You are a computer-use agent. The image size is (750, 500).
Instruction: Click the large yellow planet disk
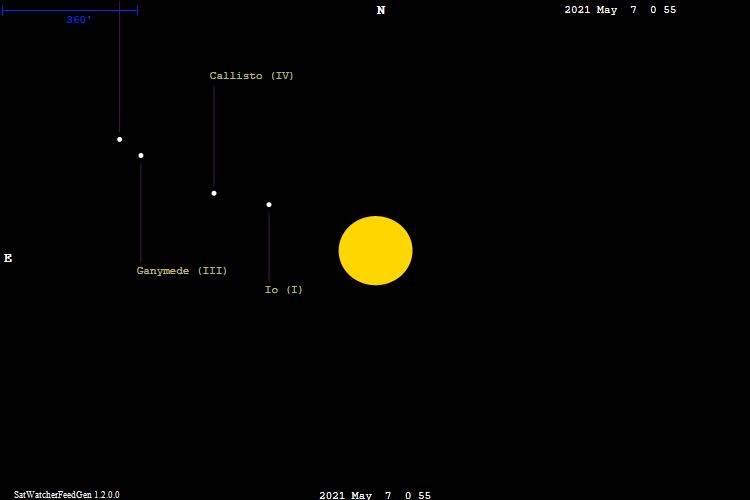pos(375,251)
